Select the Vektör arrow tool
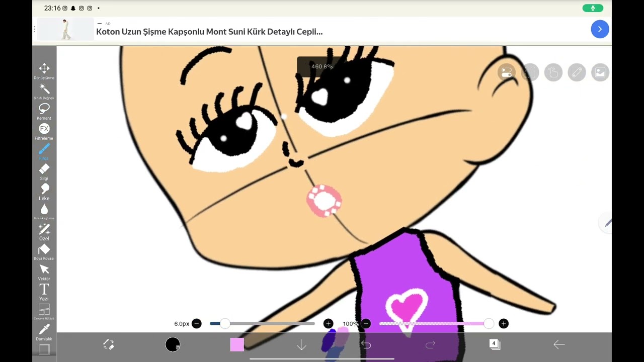The width and height of the screenshot is (644, 362). 44,272
